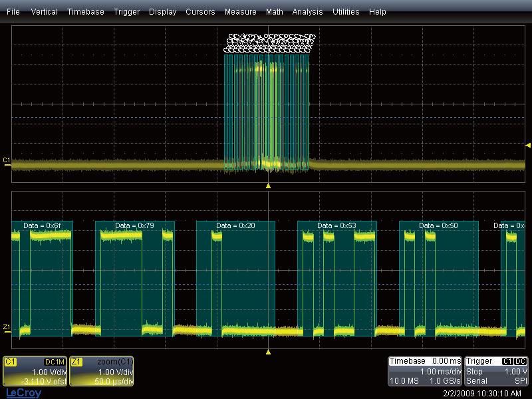This screenshot has width=532, height=399.
Task: Open the File menu
Action: pos(13,12)
